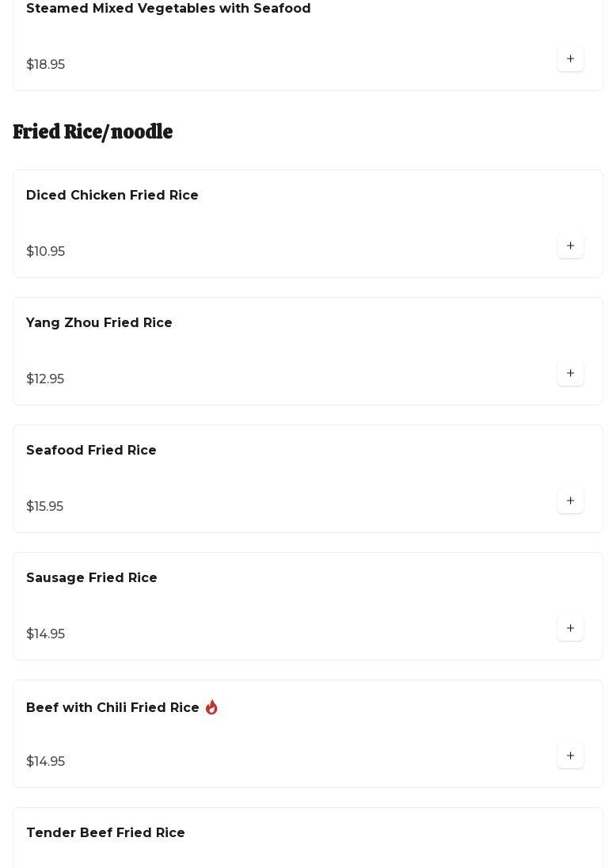Select the Seafood Fried Rice title
This screenshot has height=868, width=616.
91,451
